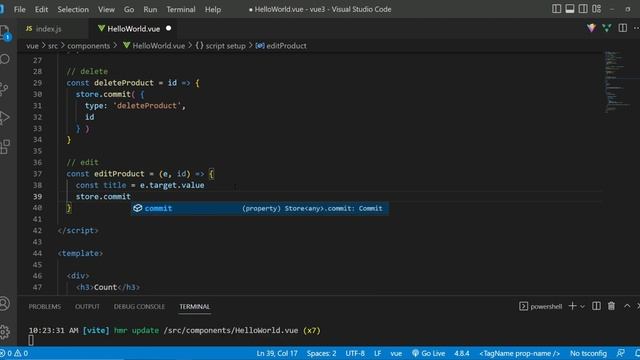Open the editor More Actions ellipsis
Screen dimensions: 640x360
pos(636,28)
